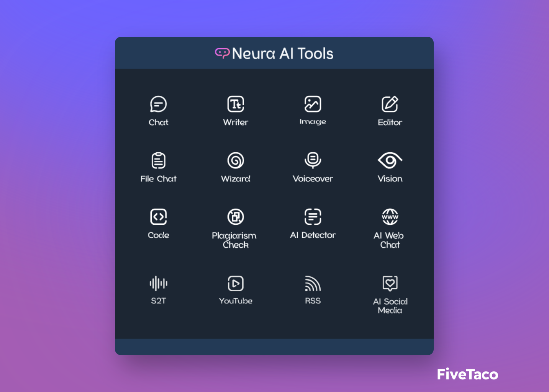Viewport: 549px width, 392px height.
Task: Click the "Vision" label
Action: tap(390, 179)
